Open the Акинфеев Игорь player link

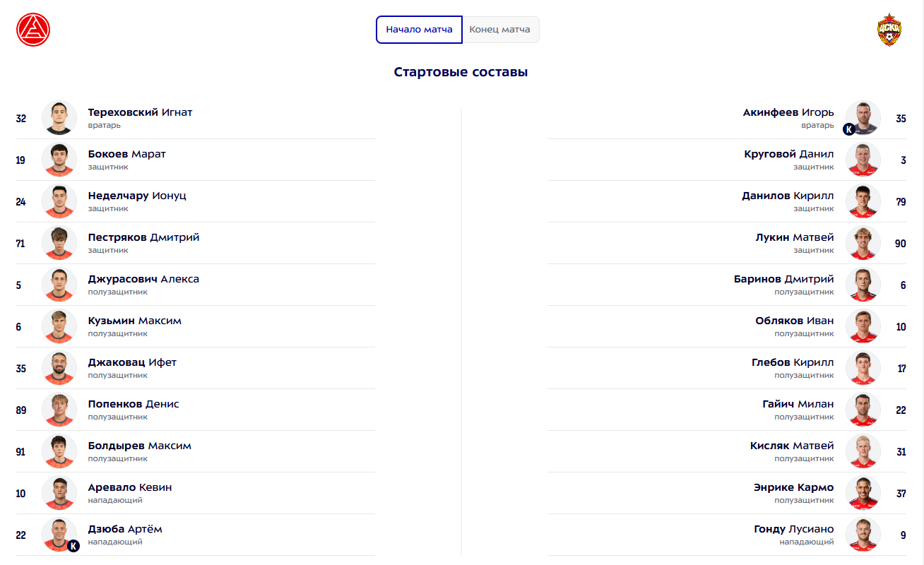click(x=788, y=112)
